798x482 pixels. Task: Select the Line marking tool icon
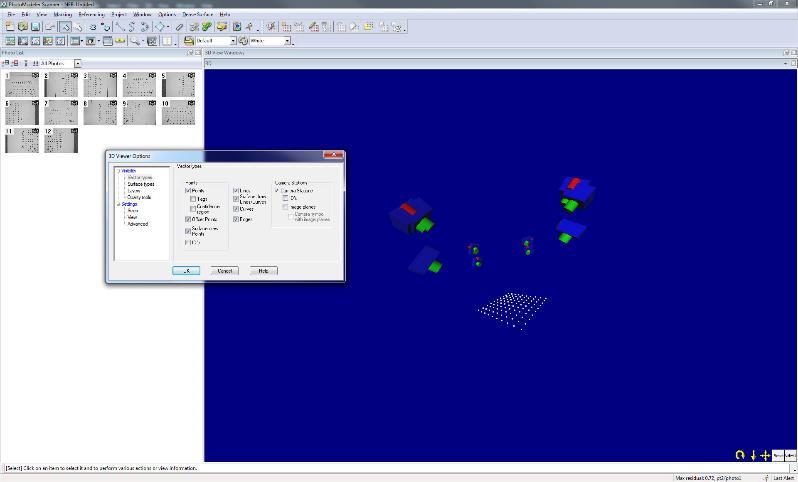pos(120,26)
